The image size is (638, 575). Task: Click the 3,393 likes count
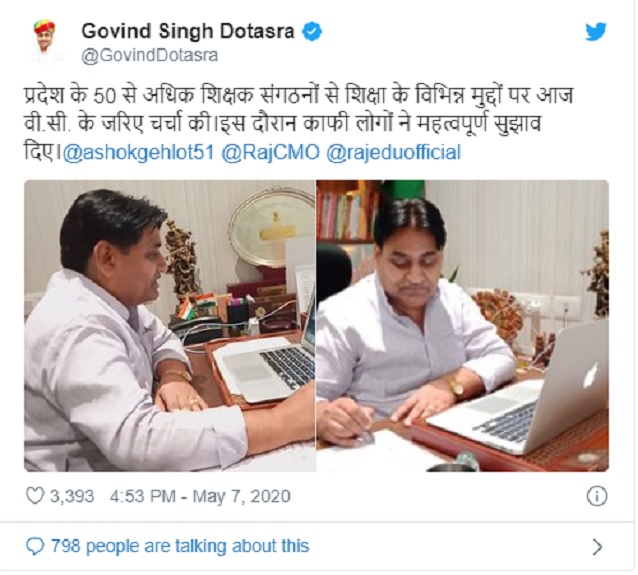(72, 496)
